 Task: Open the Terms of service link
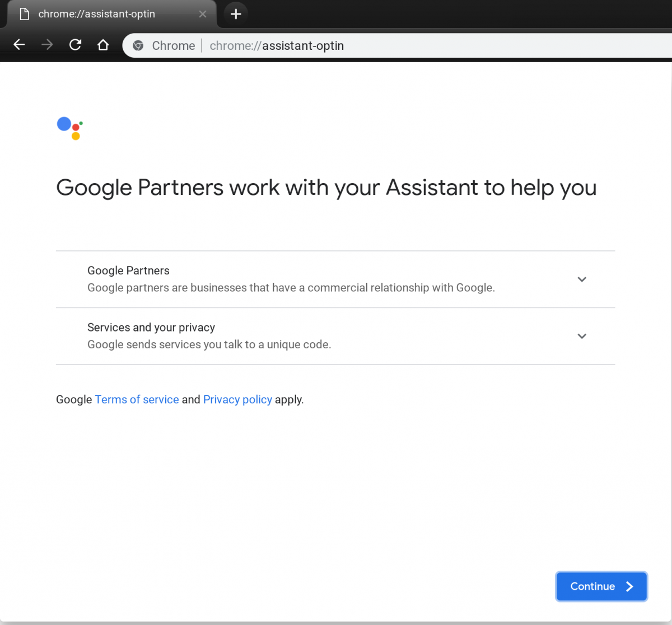point(137,399)
